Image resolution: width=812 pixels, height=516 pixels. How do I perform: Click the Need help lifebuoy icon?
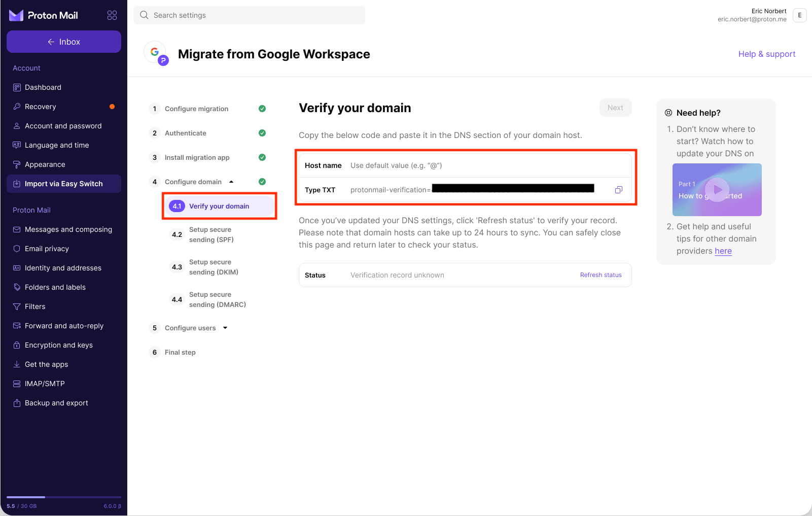[x=668, y=113]
